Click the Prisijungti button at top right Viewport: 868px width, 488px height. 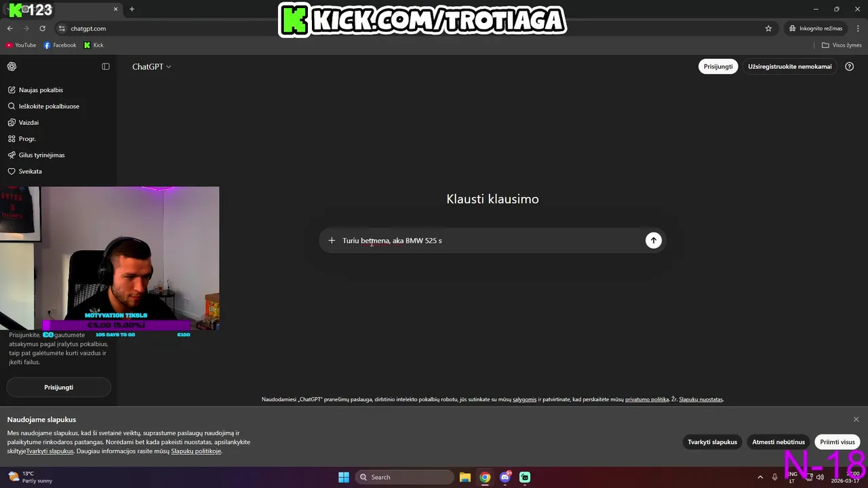(x=718, y=66)
